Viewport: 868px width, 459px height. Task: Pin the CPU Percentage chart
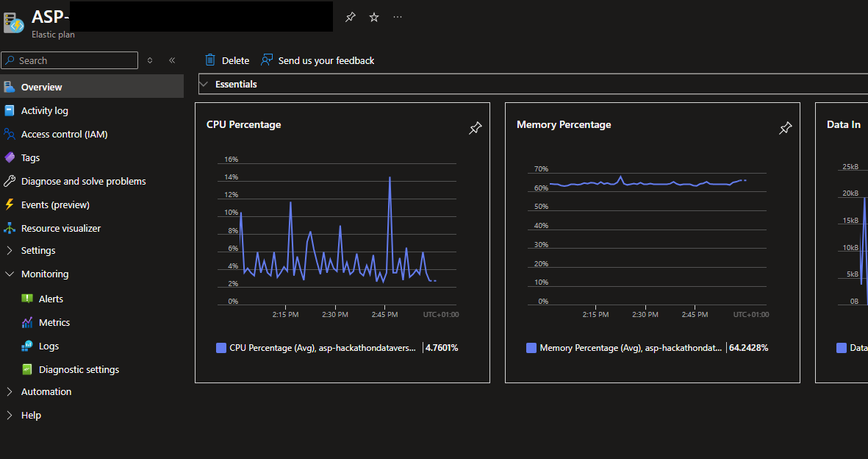(x=476, y=128)
